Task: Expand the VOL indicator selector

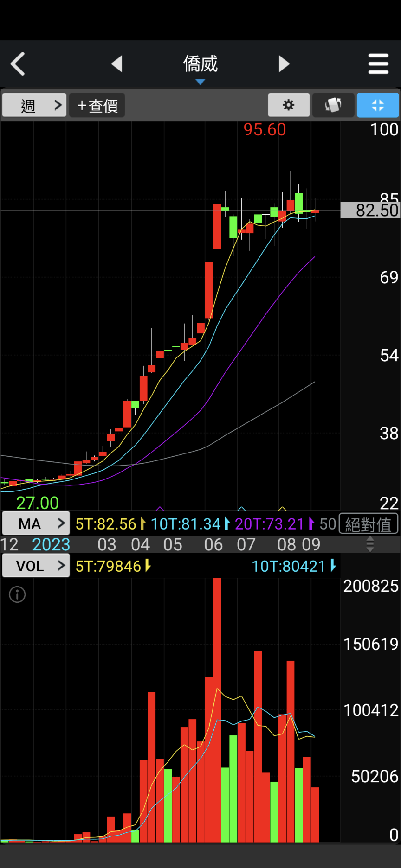Action: (36, 566)
